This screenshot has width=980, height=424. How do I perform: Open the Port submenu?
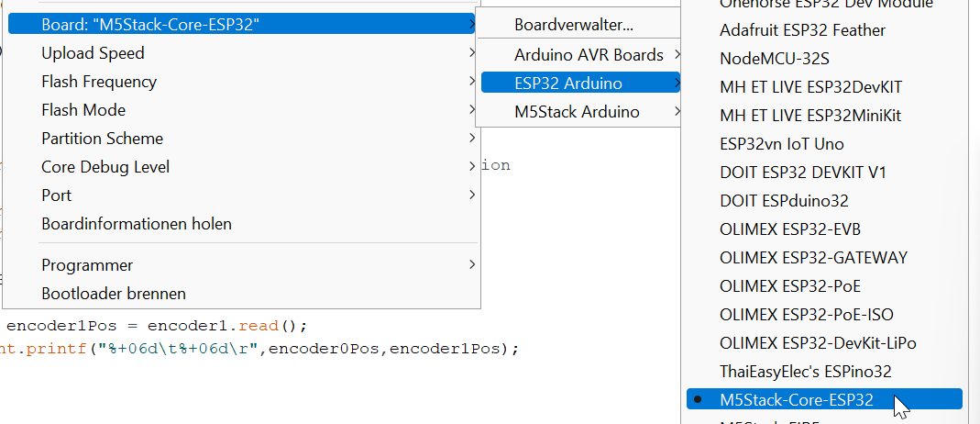(x=242, y=195)
